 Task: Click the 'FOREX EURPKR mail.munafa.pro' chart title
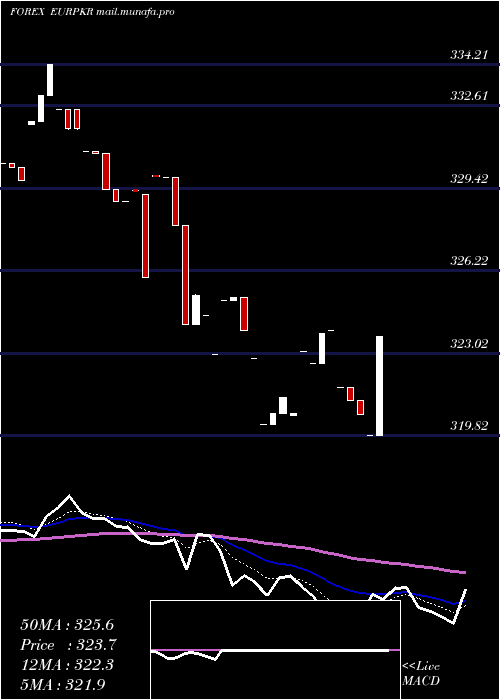coord(92,12)
